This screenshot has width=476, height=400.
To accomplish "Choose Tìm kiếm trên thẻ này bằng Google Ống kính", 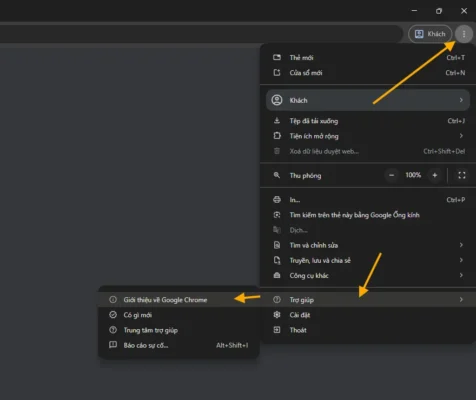I will (368, 215).
